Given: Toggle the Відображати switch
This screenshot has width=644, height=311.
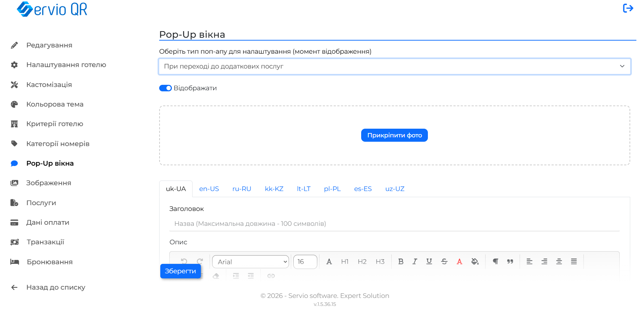Looking at the screenshot, I should coord(165,88).
